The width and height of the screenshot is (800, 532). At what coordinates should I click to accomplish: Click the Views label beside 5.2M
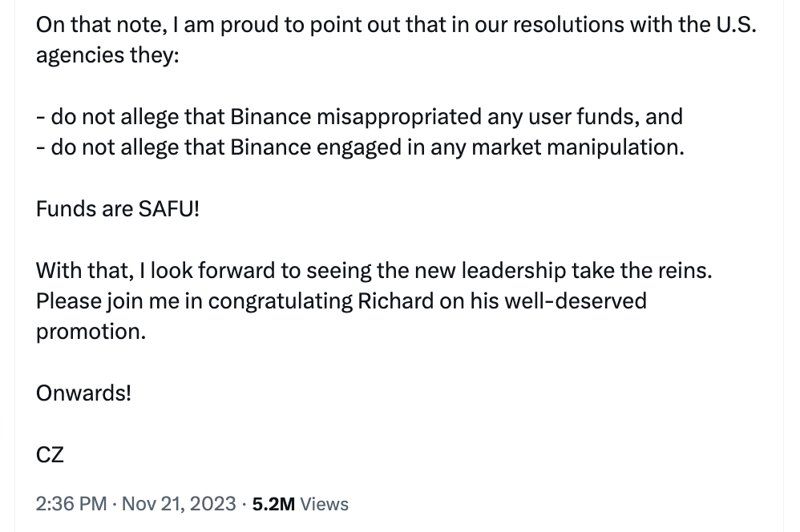pyautogui.click(x=324, y=504)
